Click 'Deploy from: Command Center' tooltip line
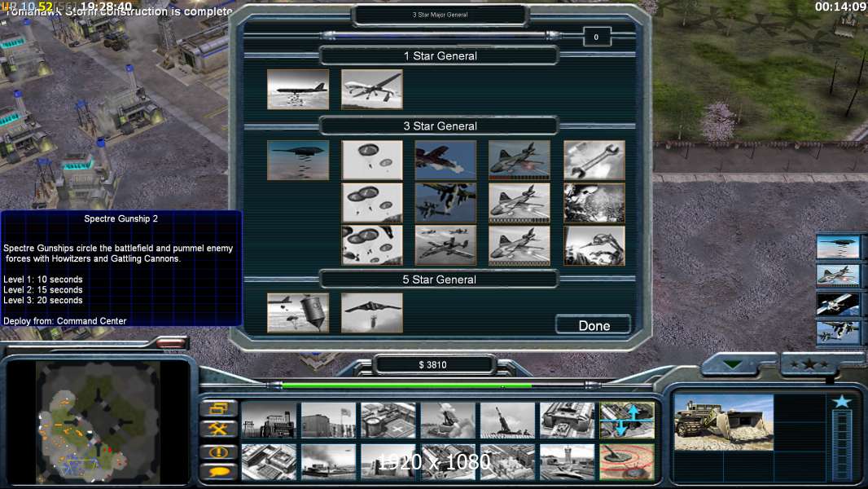Viewport: 868px width, 489px height. [x=65, y=320]
